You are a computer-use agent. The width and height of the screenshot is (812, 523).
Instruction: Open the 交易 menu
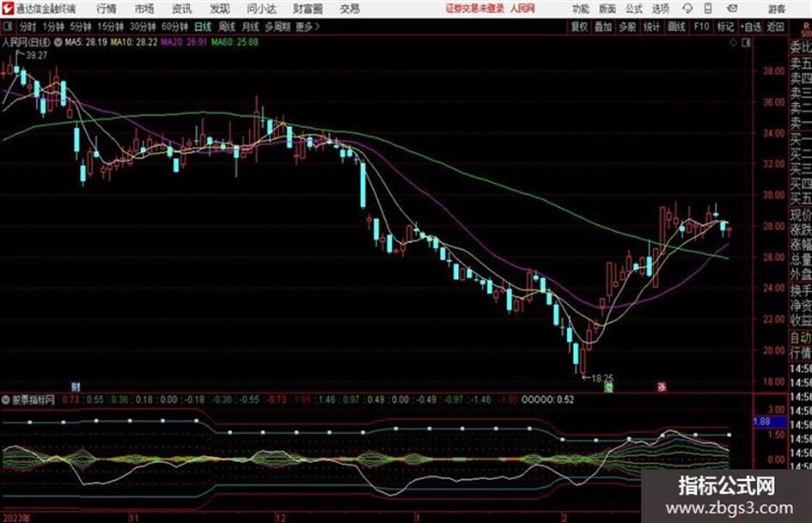click(350, 9)
